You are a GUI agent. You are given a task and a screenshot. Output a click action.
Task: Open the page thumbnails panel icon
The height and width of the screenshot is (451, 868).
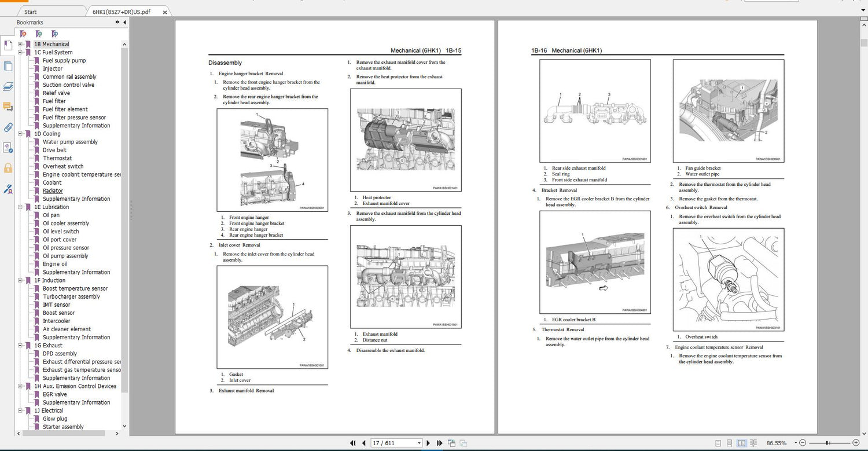[8, 66]
